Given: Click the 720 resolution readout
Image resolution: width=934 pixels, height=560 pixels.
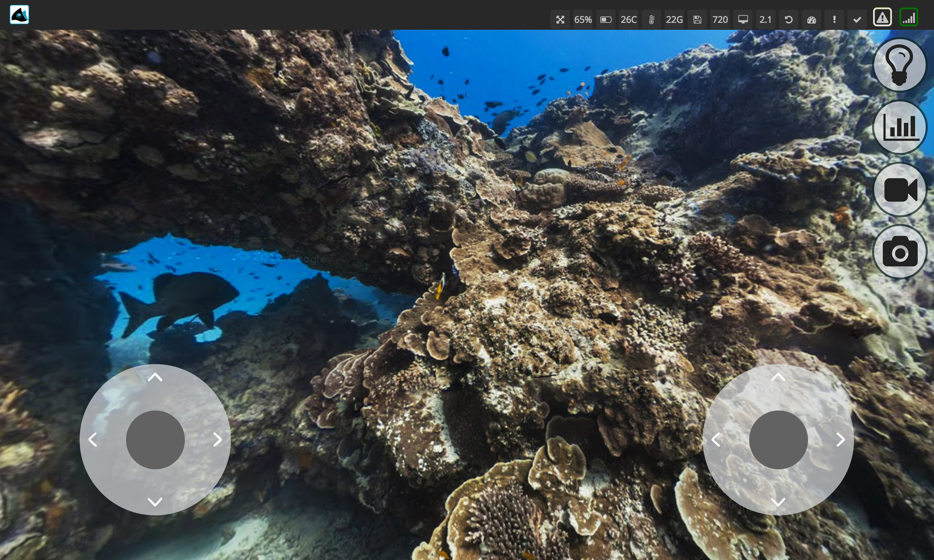Looking at the screenshot, I should point(720,19).
